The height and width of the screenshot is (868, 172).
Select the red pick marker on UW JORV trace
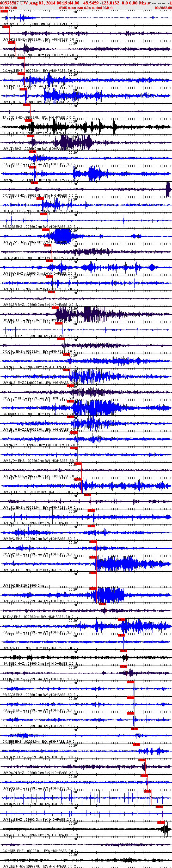tap(46, 230)
